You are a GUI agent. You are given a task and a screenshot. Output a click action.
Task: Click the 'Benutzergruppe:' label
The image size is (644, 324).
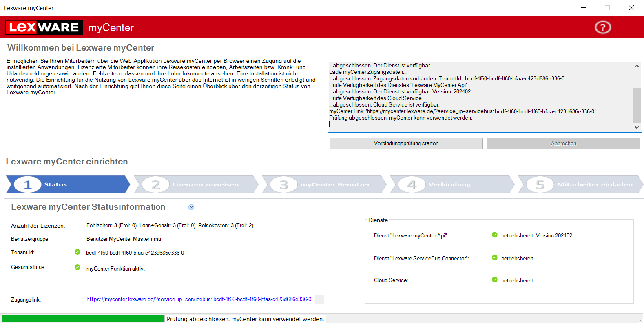coord(30,239)
